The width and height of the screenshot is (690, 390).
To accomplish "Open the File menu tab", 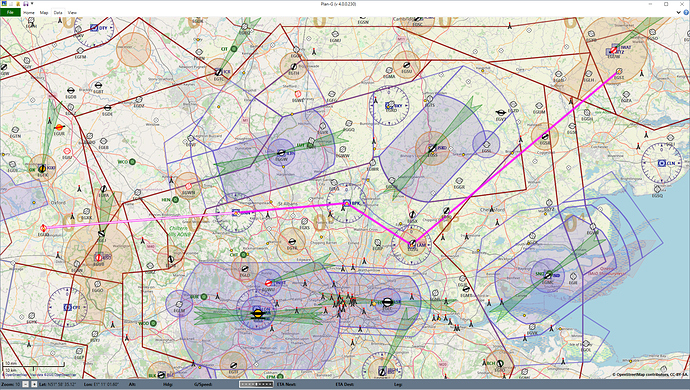I will (x=10, y=12).
